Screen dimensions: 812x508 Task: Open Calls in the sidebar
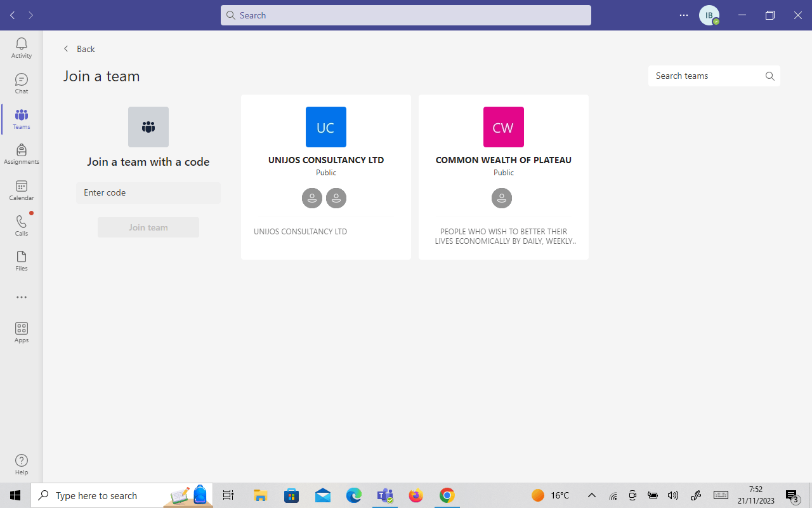click(22, 225)
